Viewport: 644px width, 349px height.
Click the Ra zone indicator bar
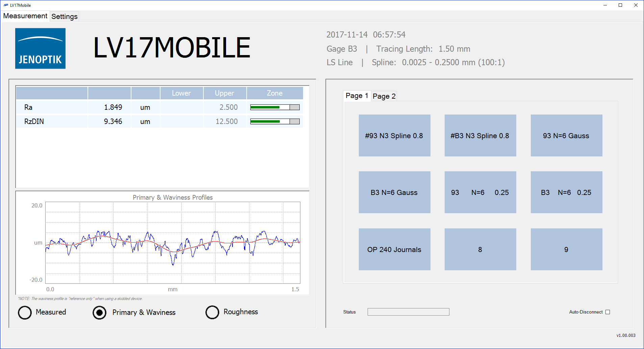pos(275,107)
